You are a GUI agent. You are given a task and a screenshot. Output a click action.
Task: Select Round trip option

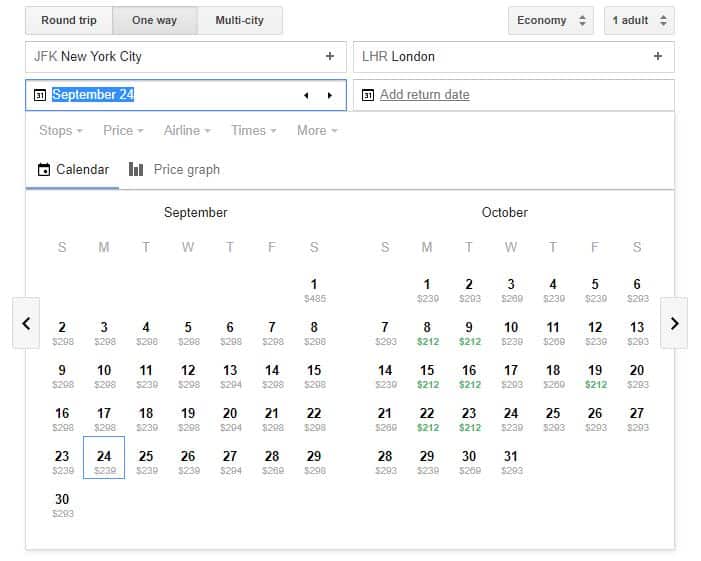pyautogui.click(x=69, y=20)
